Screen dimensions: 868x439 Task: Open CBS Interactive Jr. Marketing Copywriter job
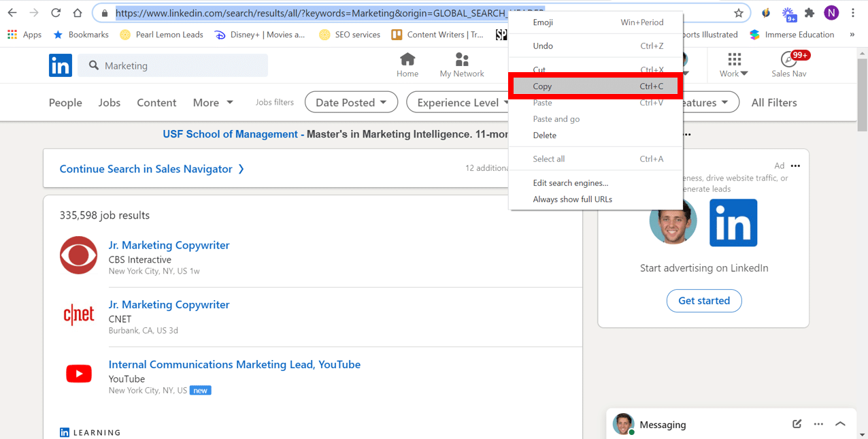(169, 245)
